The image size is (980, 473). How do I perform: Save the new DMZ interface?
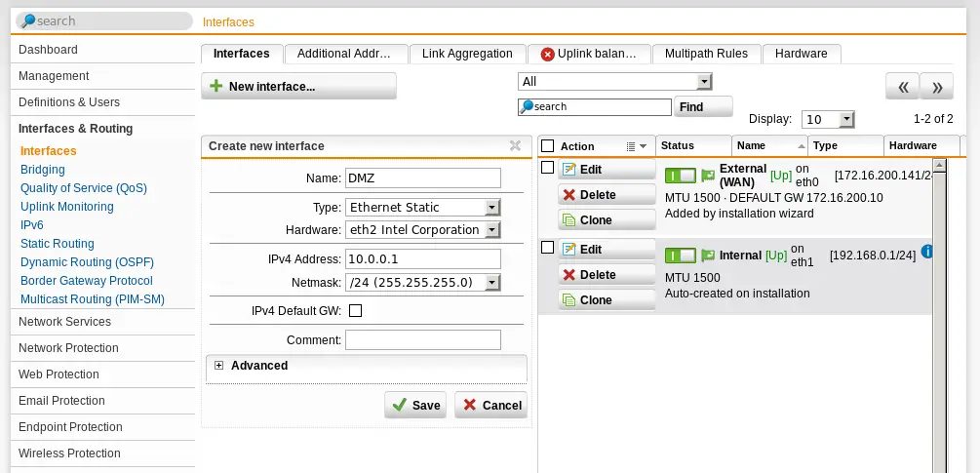(x=415, y=406)
